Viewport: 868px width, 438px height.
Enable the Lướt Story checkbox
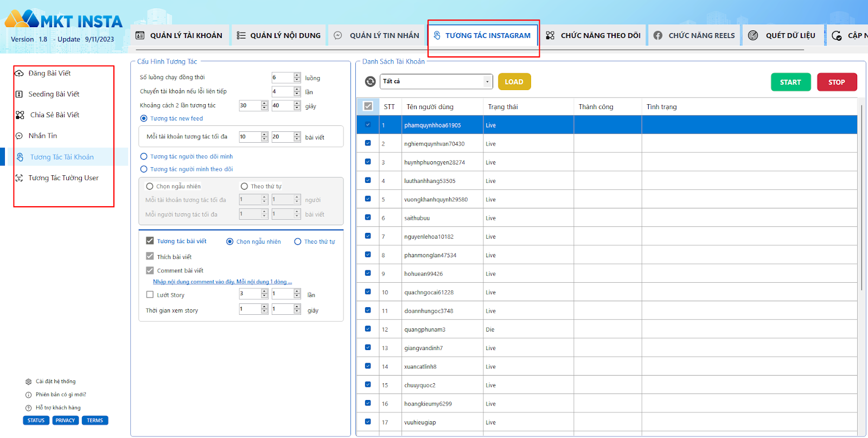tap(150, 295)
